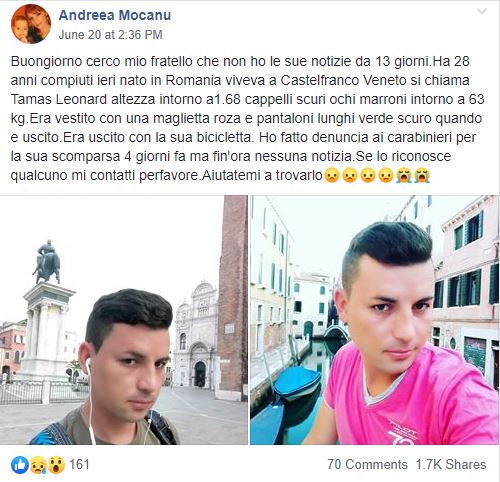This screenshot has width=500, height=482.
Task: Click the second sad face emoji
Action: (x=349, y=176)
